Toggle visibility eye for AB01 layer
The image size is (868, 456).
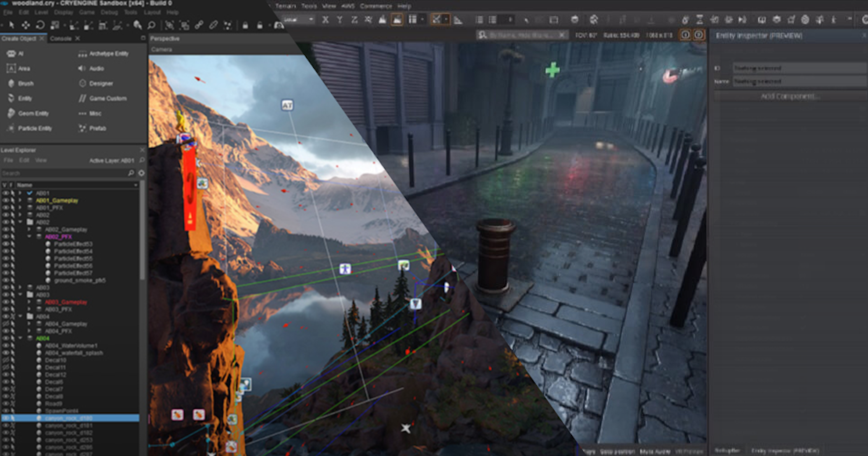pos(5,193)
